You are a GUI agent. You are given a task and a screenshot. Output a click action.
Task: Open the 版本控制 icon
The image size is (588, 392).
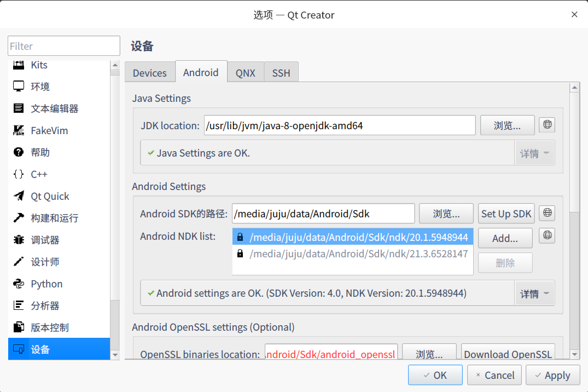pos(19,327)
